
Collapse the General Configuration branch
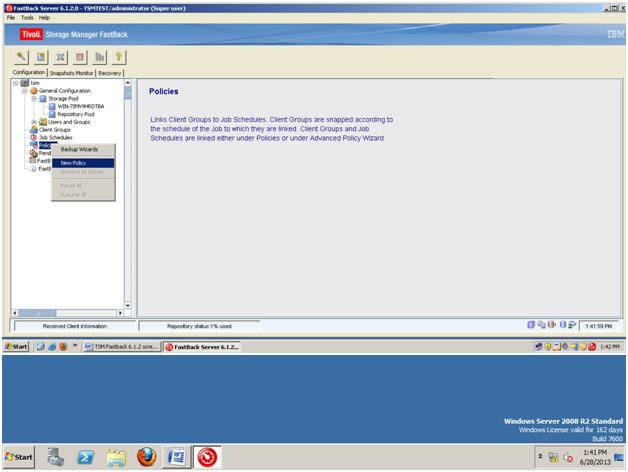pos(25,91)
